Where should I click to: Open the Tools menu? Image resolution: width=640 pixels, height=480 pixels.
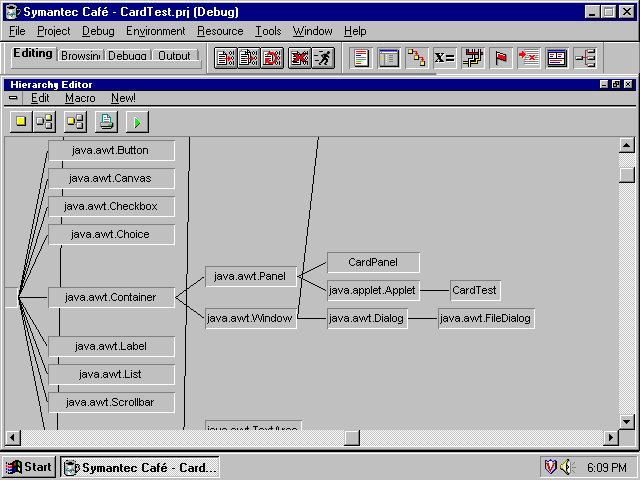click(268, 31)
